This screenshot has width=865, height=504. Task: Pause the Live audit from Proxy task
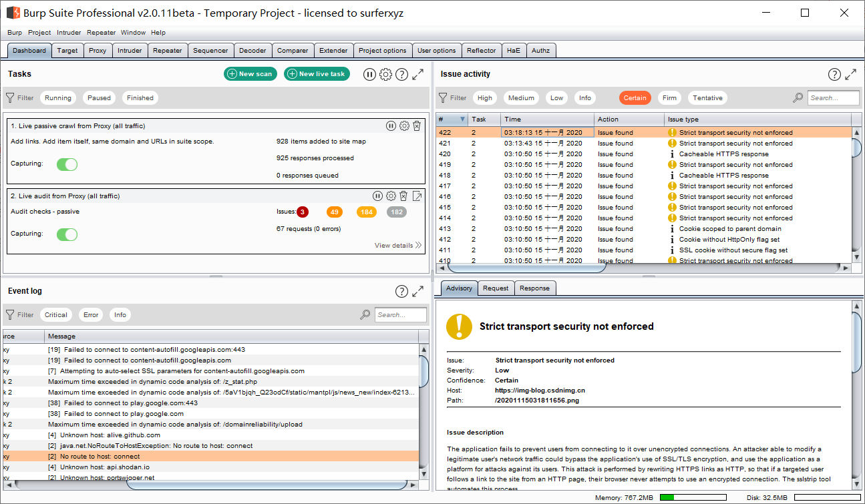[378, 196]
